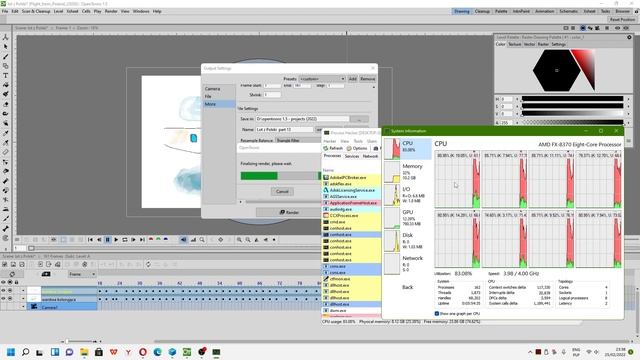This screenshot has height=360, width=640.
Task: Expand the Camera1 layer dropdown arrow
Action: point(23,307)
